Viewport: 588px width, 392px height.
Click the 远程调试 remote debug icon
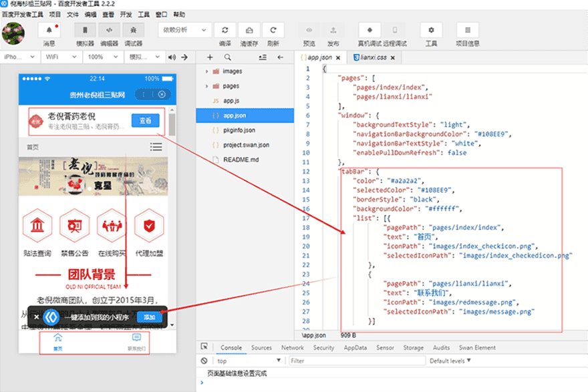[x=395, y=30]
